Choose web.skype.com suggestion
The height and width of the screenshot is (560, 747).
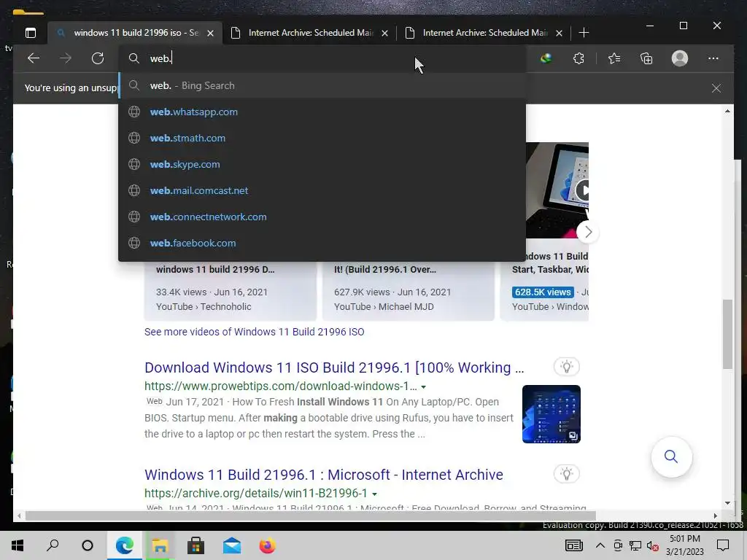(322, 164)
